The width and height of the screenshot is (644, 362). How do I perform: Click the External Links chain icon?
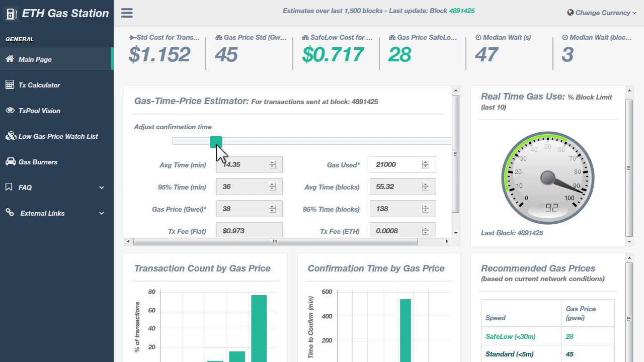[10, 213]
